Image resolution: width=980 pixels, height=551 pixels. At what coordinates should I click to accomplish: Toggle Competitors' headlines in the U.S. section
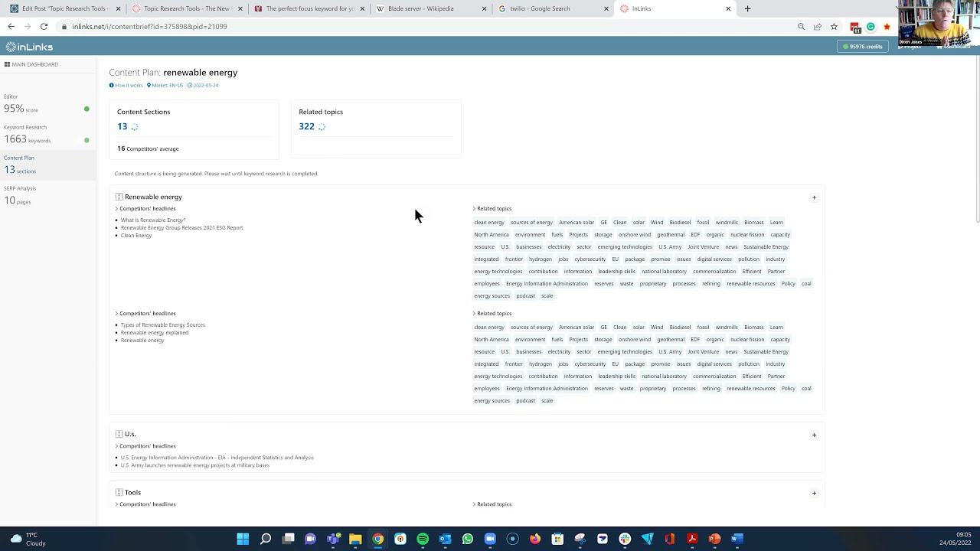(x=145, y=445)
